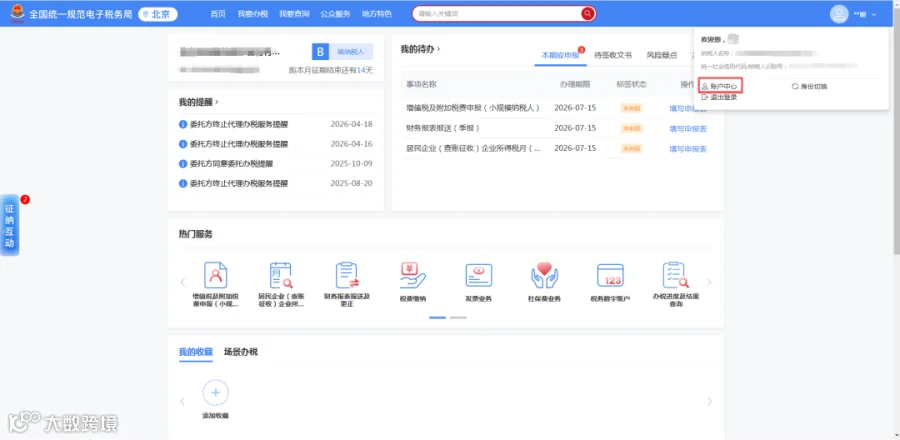The height and width of the screenshot is (440, 900).
Task: Switch to 我的收藏 tab
Action: [196, 352]
